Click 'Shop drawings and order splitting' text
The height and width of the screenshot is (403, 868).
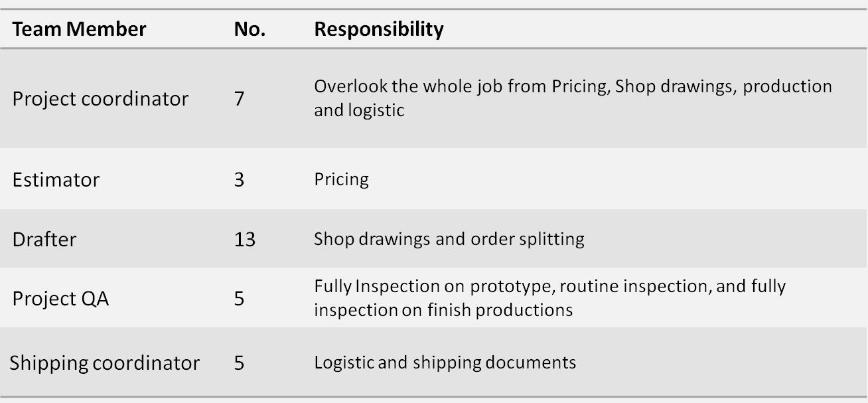point(449,239)
